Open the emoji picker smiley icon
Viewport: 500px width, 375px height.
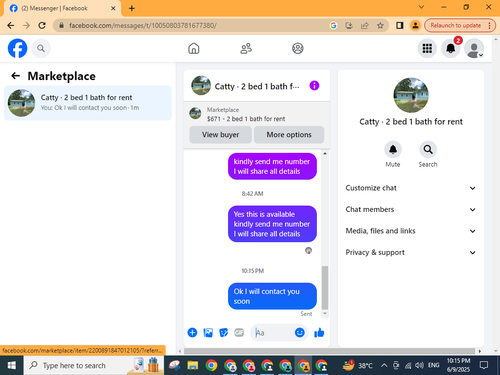click(300, 332)
